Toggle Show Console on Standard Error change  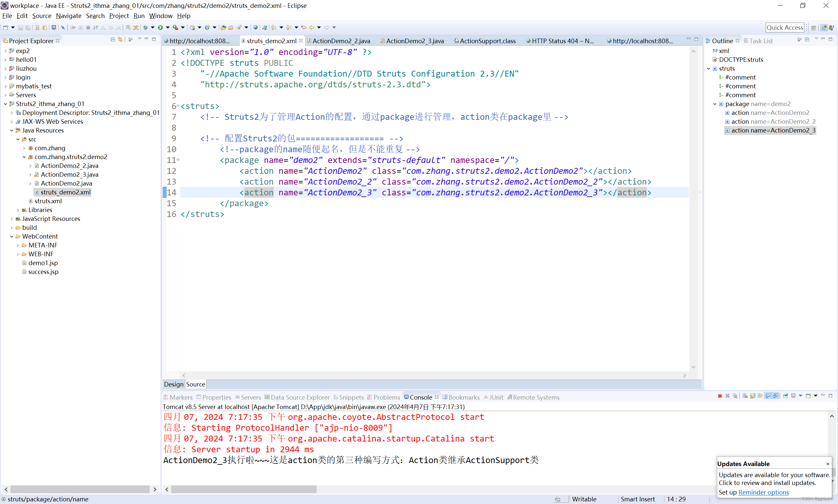(x=775, y=396)
